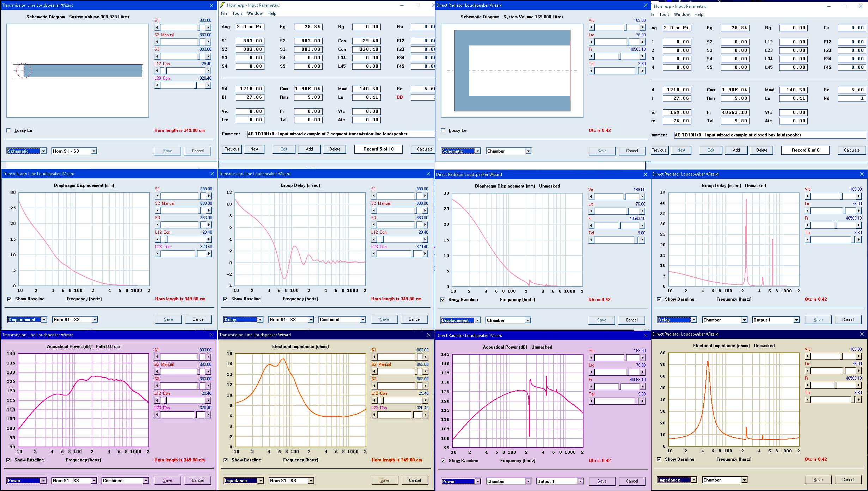Open the Impedance dropdown in the Electrical Impedance Unmasked window
The image size is (868, 491).
pyautogui.click(x=694, y=480)
